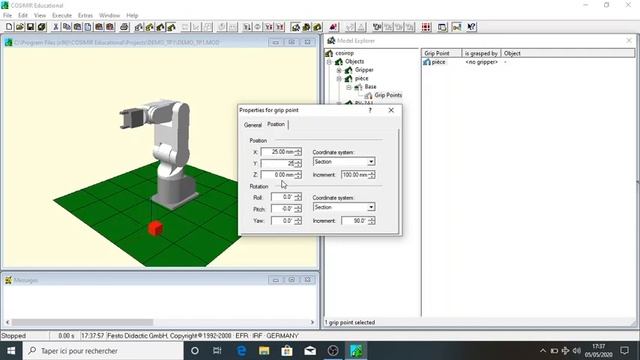Activate the context help pointer icon
The height and width of the screenshot is (360, 640).
tap(471, 27)
